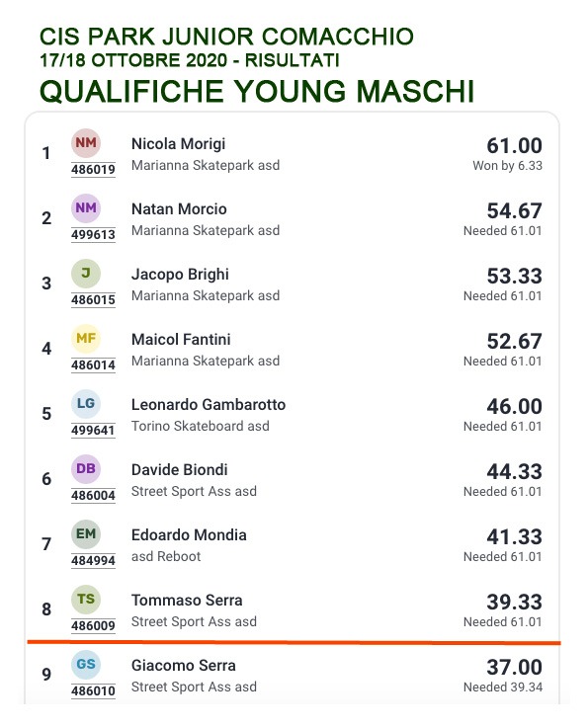Click the score 61.00 of first place
Viewport: 588px width, 728px height.
pyautogui.click(x=514, y=146)
